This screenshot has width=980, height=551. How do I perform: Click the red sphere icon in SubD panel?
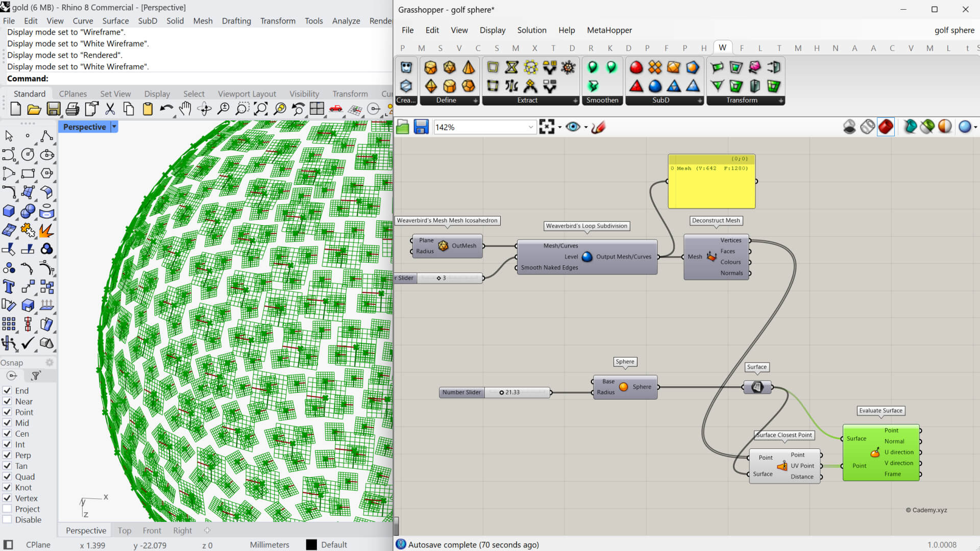click(x=636, y=67)
